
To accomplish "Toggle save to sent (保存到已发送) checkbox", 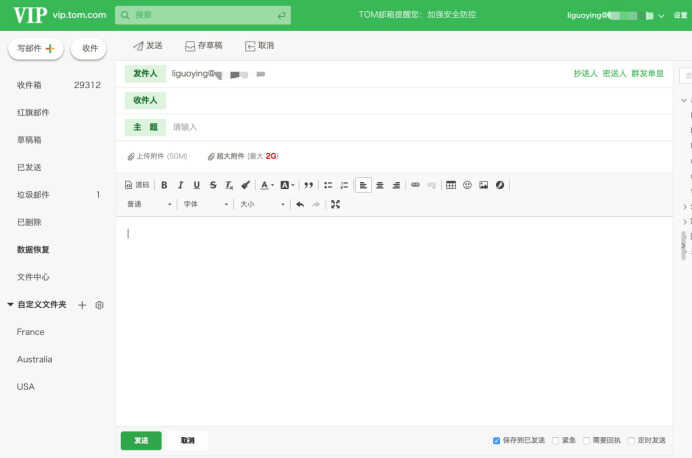I will pyautogui.click(x=496, y=440).
